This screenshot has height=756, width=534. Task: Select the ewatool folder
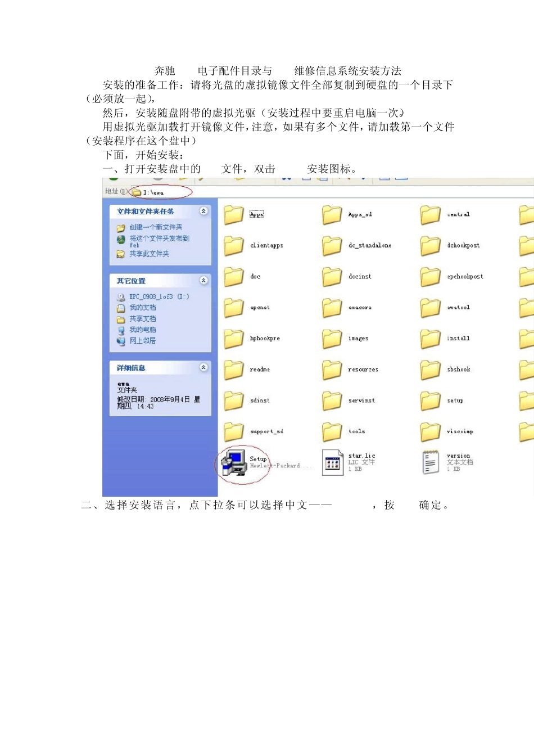(x=445, y=308)
